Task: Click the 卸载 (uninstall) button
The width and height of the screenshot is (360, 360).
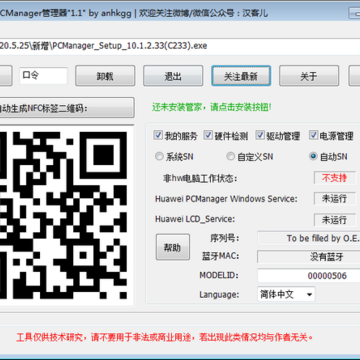Action: pos(105,76)
